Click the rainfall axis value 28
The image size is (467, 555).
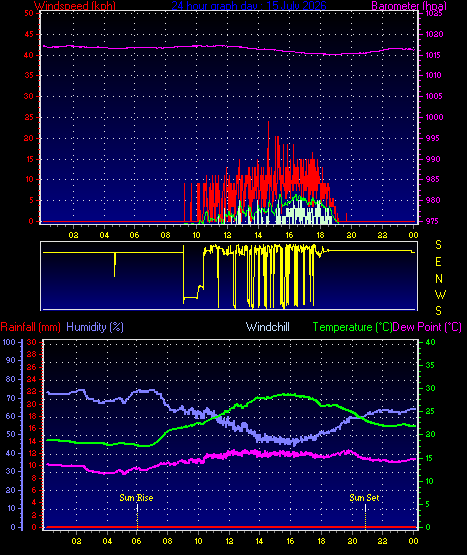pyautogui.click(x=32, y=354)
